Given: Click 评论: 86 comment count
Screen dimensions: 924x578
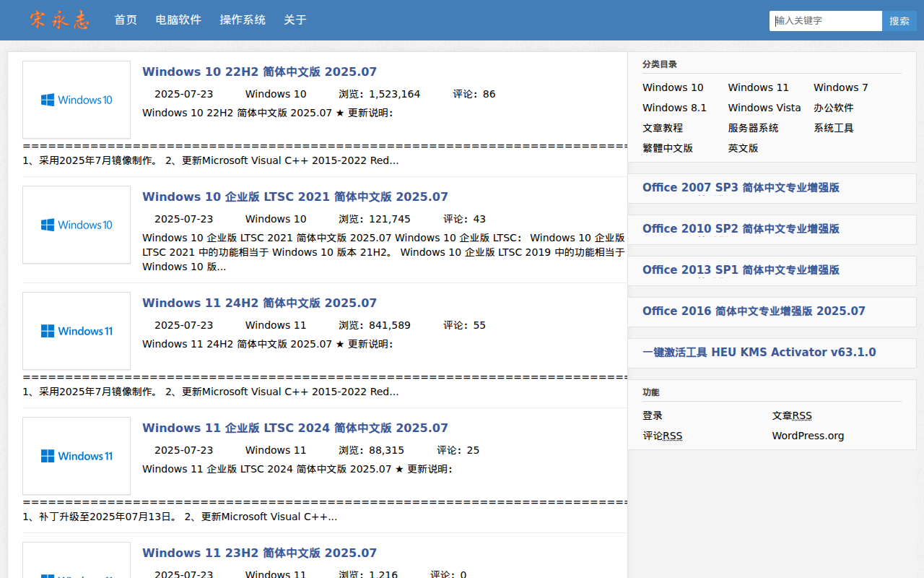Looking at the screenshot, I should click(474, 94).
